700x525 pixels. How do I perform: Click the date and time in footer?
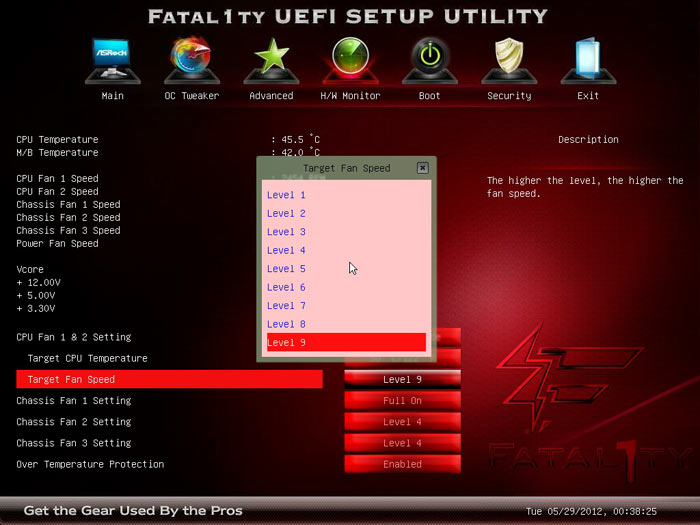coord(591,512)
